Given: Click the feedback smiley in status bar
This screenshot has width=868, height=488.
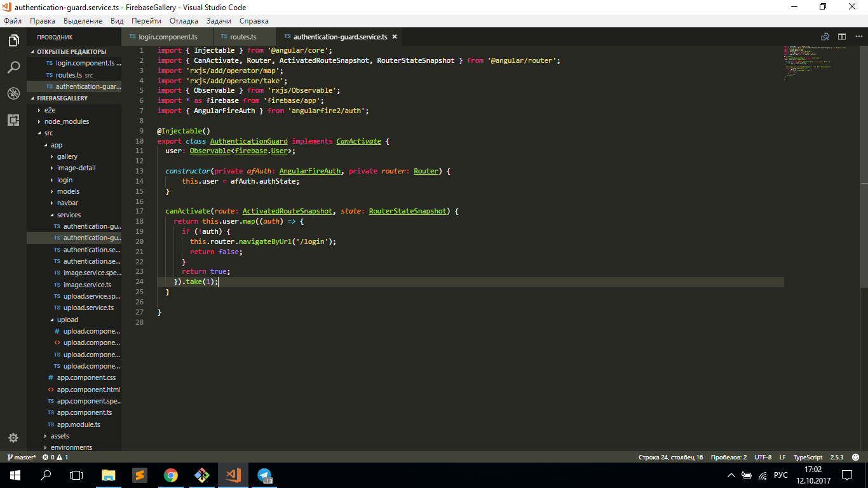Looking at the screenshot, I should (x=855, y=457).
